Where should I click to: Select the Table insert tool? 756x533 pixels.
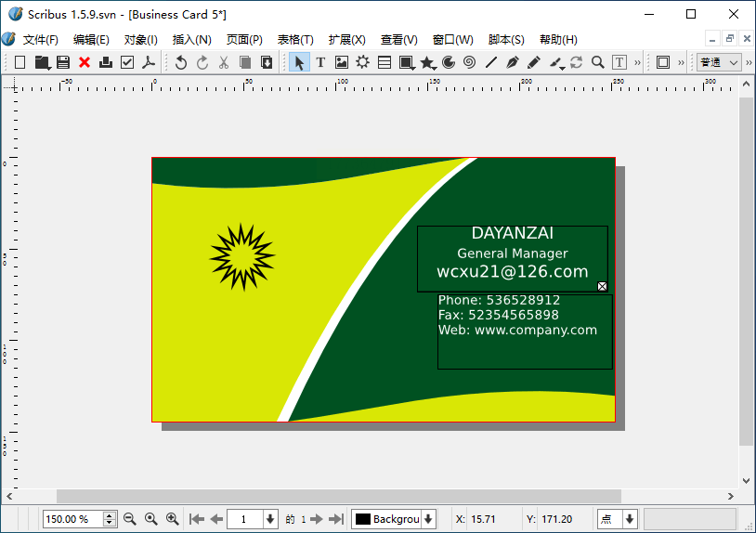click(x=385, y=62)
